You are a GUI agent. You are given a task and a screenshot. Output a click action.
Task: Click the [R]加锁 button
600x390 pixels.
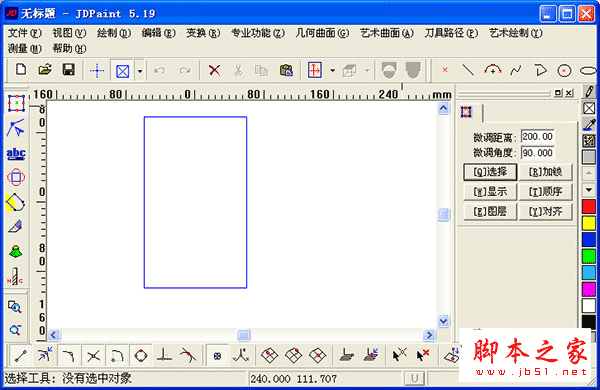pyautogui.click(x=545, y=172)
